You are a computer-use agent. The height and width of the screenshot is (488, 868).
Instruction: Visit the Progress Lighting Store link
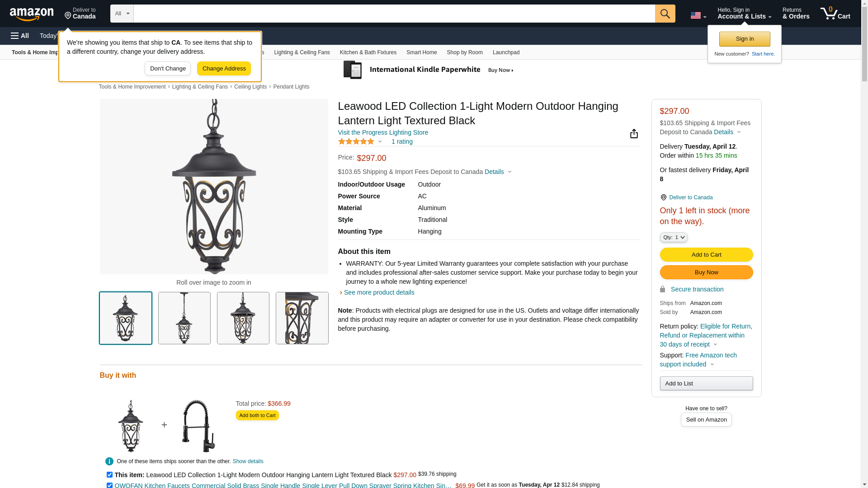383,132
